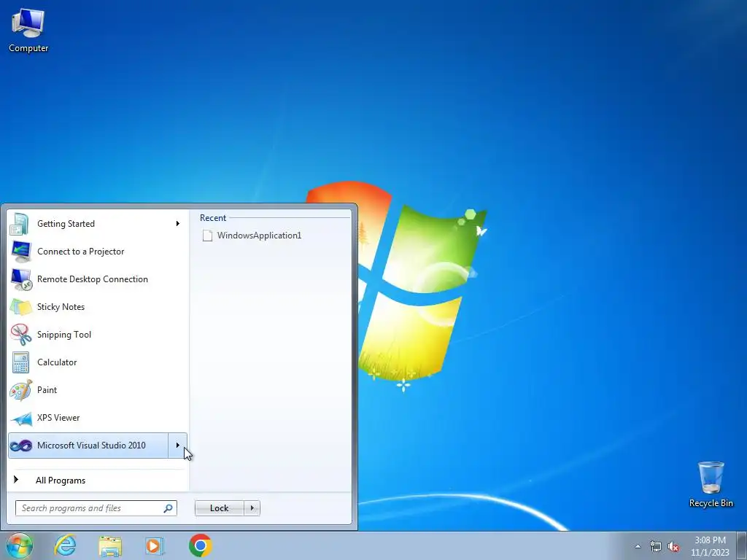
Task: Select Connect to a Projector entry
Action: tap(98, 252)
